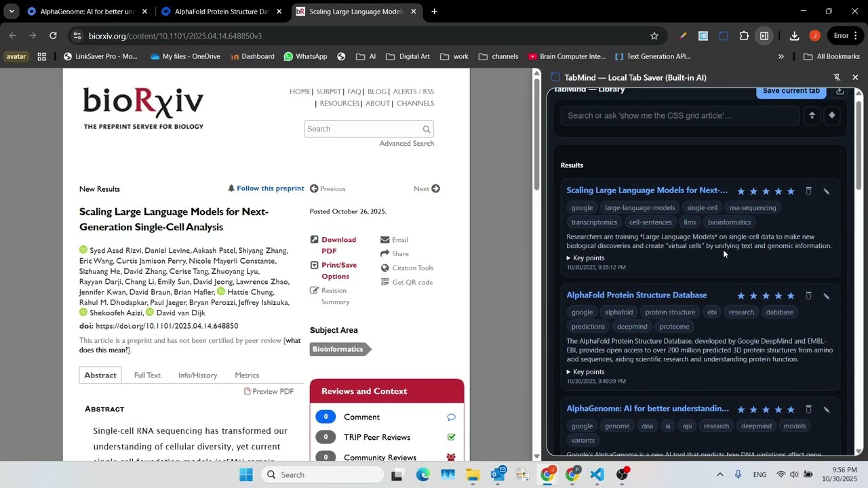Click the up-arrow button next to TabMind search
The height and width of the screenshot is (488, 868).
coord(812,115)
